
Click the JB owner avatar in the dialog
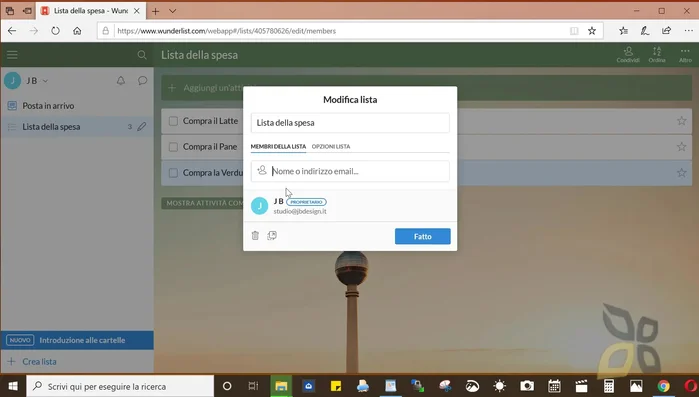[x=259, y=206]
